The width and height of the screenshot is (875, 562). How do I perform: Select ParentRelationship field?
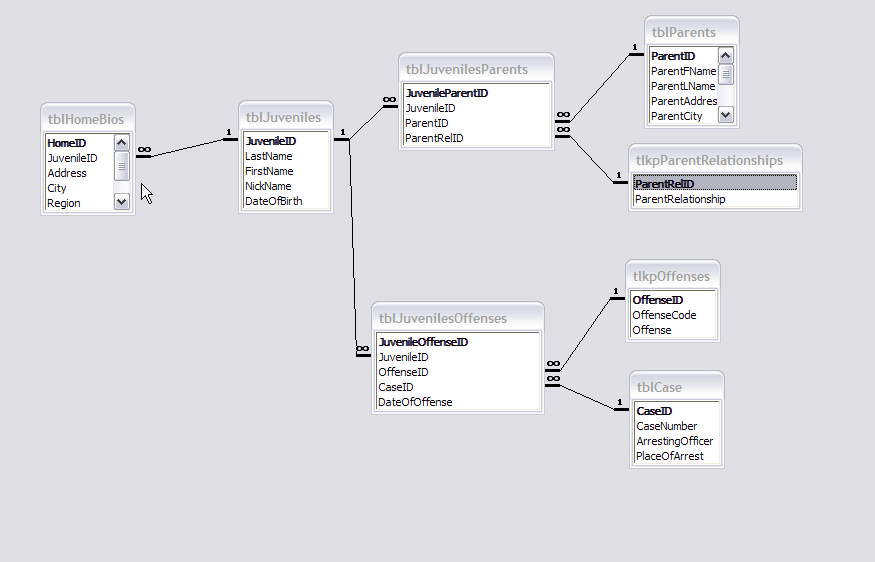[x=715, y=199]
